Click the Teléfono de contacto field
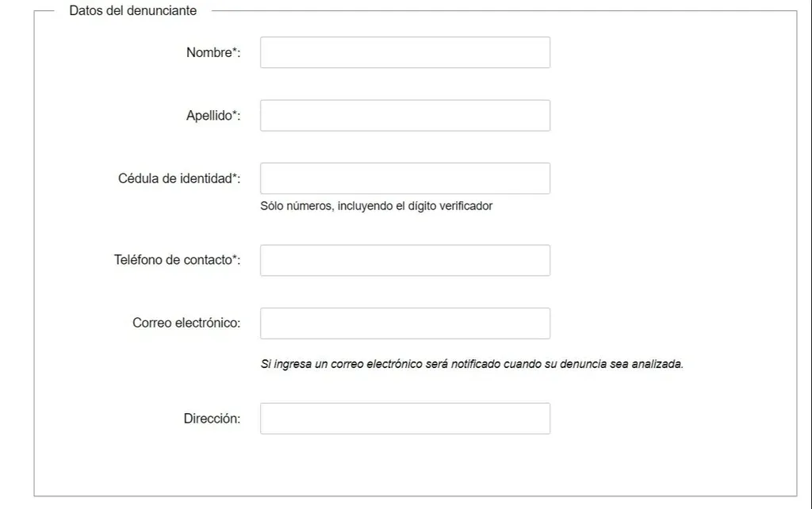 404,260
